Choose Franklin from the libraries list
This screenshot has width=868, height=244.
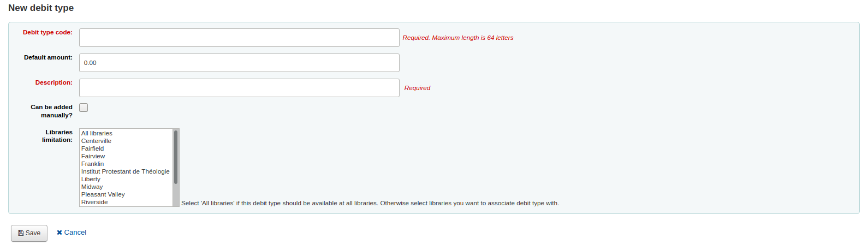point(93,164)
